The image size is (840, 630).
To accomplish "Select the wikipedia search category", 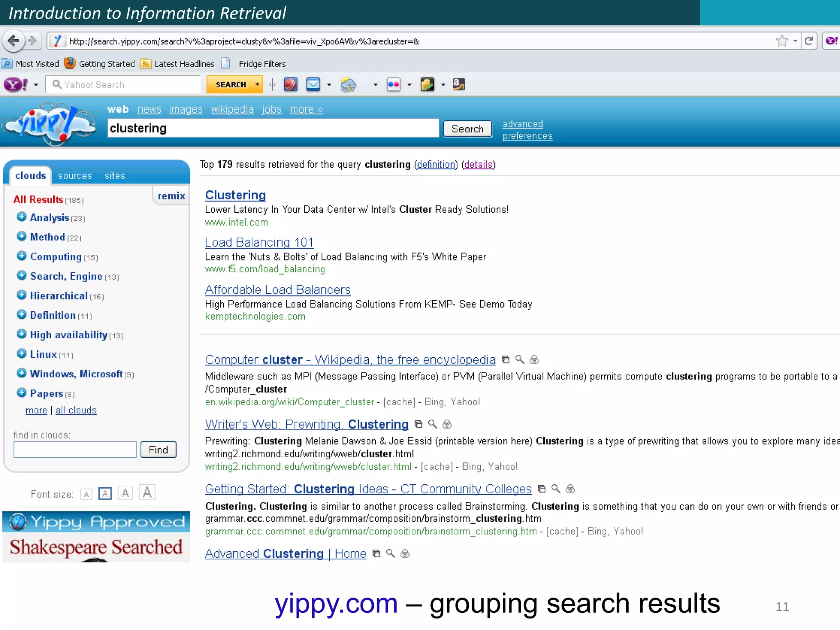I will tap(233, 110).
